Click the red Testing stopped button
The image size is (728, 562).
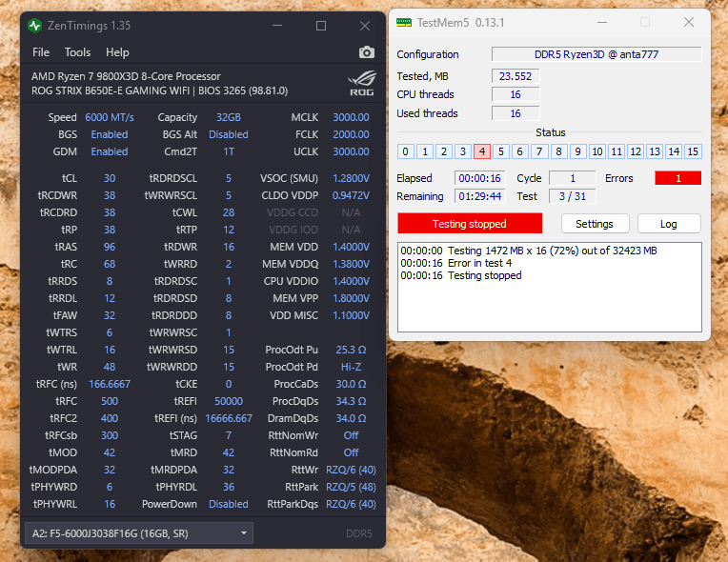pos(470,224)
